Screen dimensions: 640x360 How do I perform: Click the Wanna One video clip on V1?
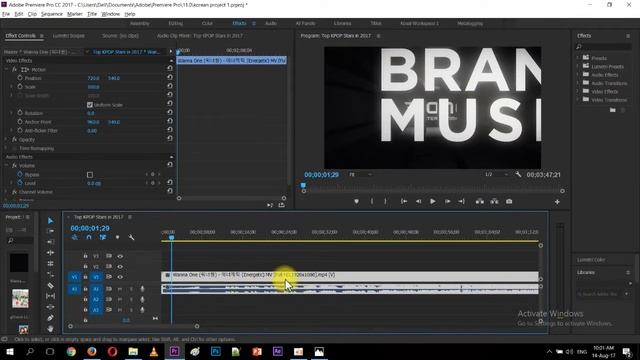350,276
